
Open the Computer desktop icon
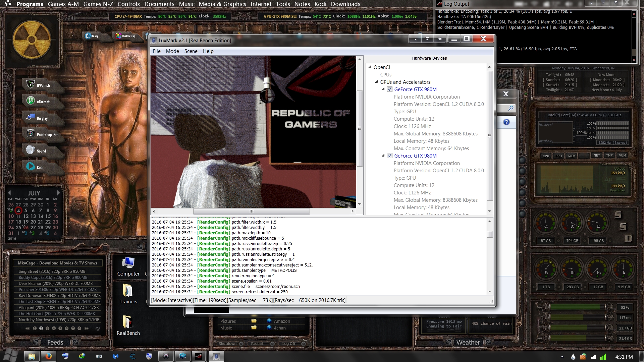coord(128,267)
